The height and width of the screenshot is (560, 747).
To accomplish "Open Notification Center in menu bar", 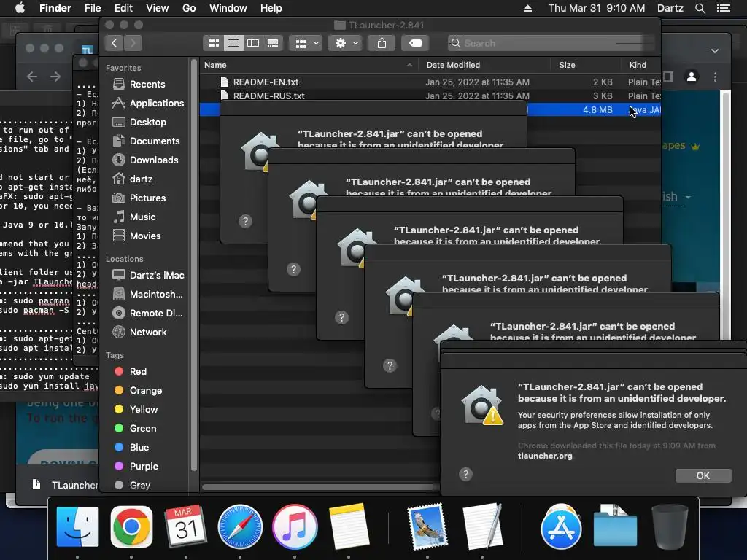I will click(x=724, y=8).
